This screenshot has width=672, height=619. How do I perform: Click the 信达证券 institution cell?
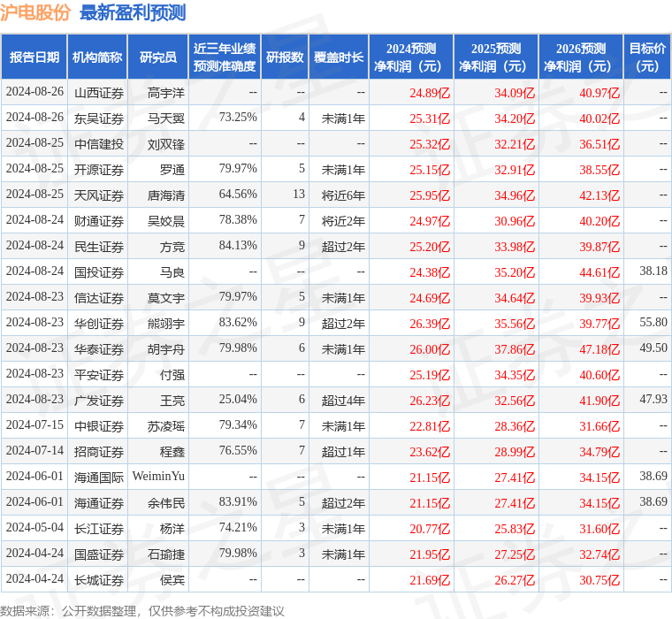pos(99,298)
